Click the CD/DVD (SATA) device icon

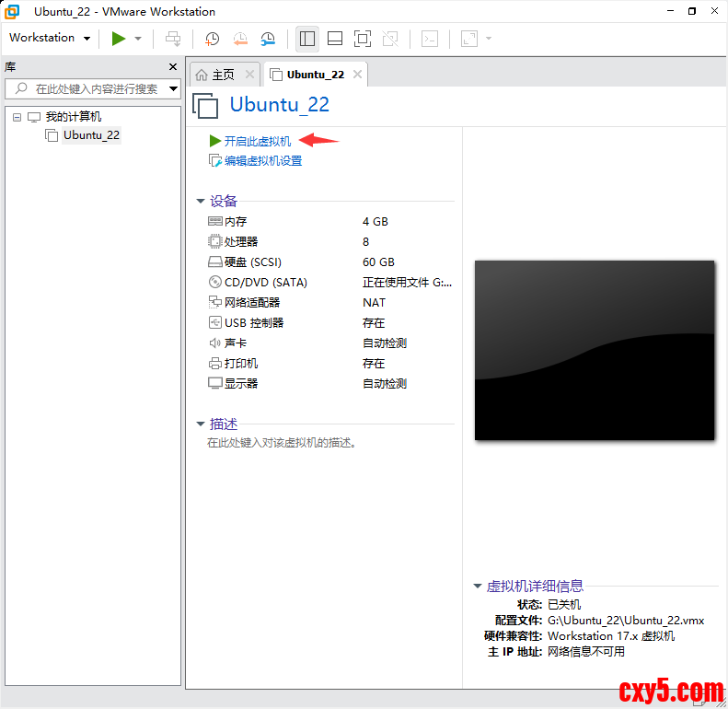click(x=215, y=283)
